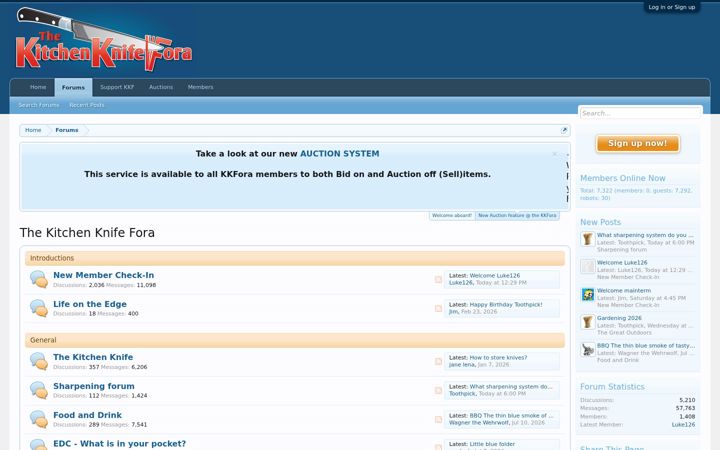Open the Members tab
This screenshot has width=720, height=450.
point(200,87)
